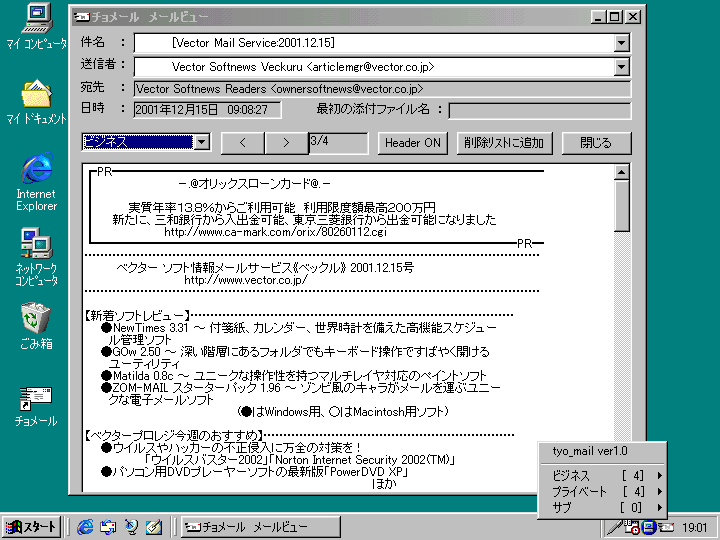Click チョメール メールビュー taskbar button

pos(260,527)
